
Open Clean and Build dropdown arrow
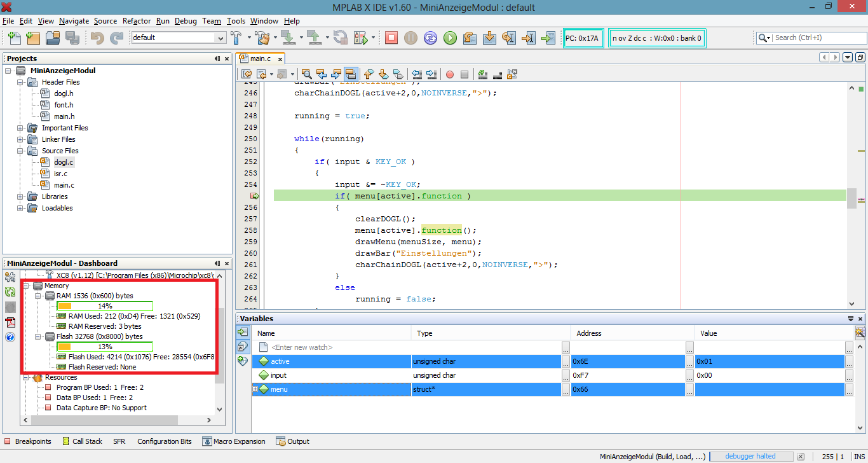click(x=275, y=38)
